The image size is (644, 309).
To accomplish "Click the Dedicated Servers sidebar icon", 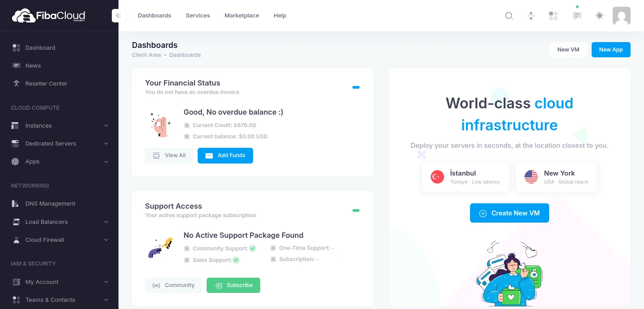I will 15,143.
